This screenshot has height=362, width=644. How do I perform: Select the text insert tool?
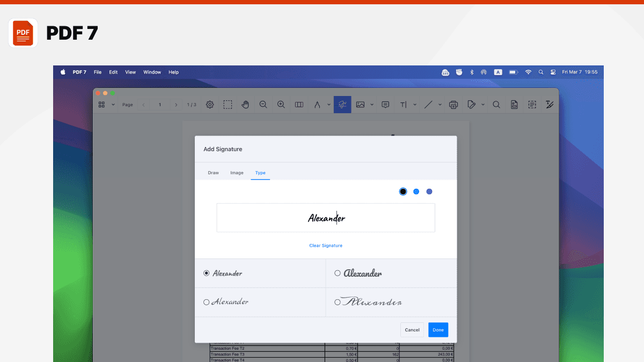coord(404,105)
